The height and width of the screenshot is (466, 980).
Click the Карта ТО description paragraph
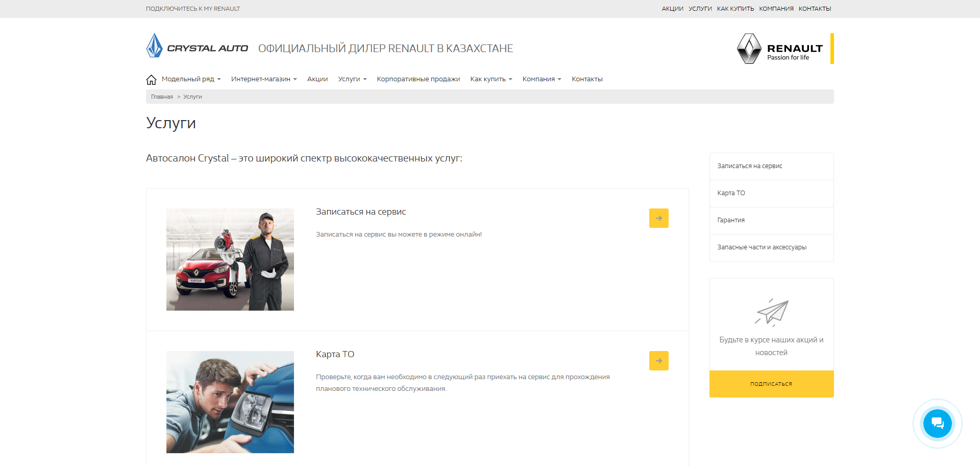(463, 383)
